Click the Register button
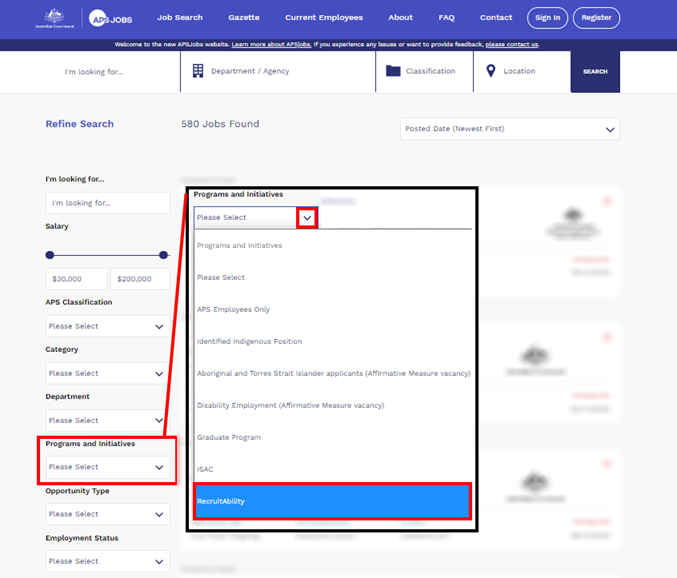 point(596,18)
